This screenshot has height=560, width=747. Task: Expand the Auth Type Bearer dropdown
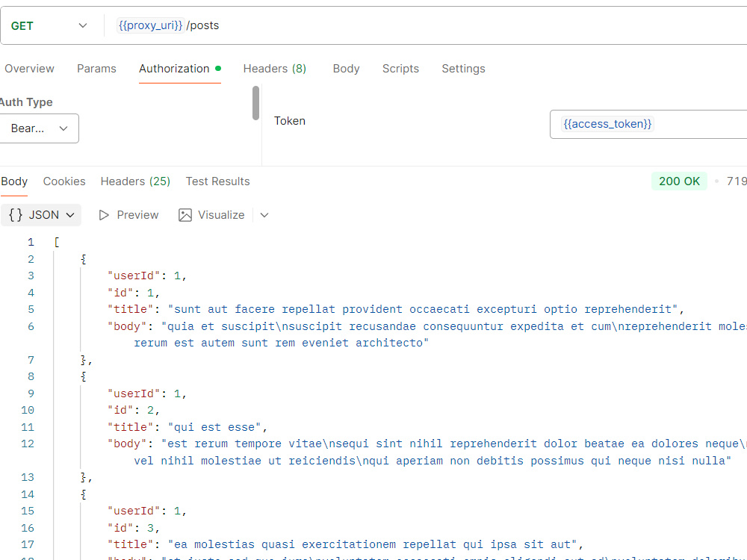click(39, 128)
